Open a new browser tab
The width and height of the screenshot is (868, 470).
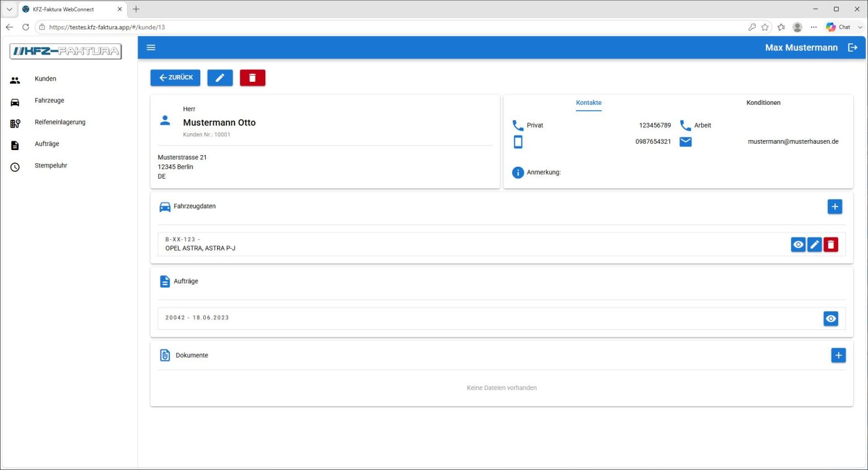pos(136,9)
